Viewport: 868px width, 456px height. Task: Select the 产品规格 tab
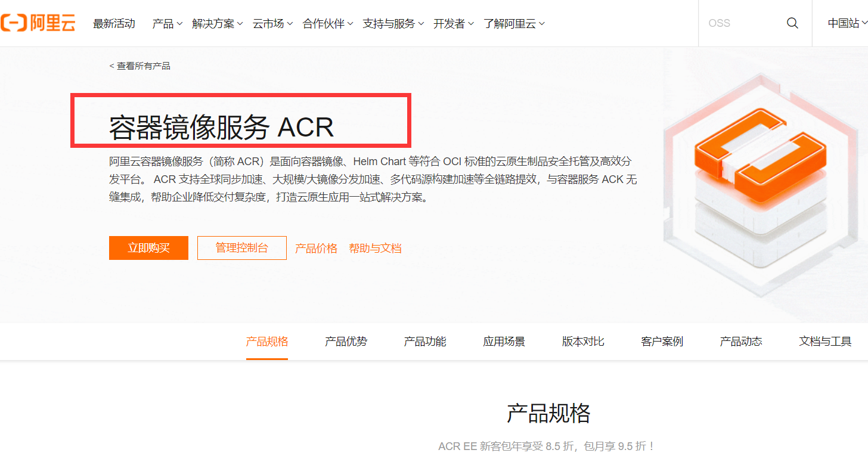[x=267, y=342]
